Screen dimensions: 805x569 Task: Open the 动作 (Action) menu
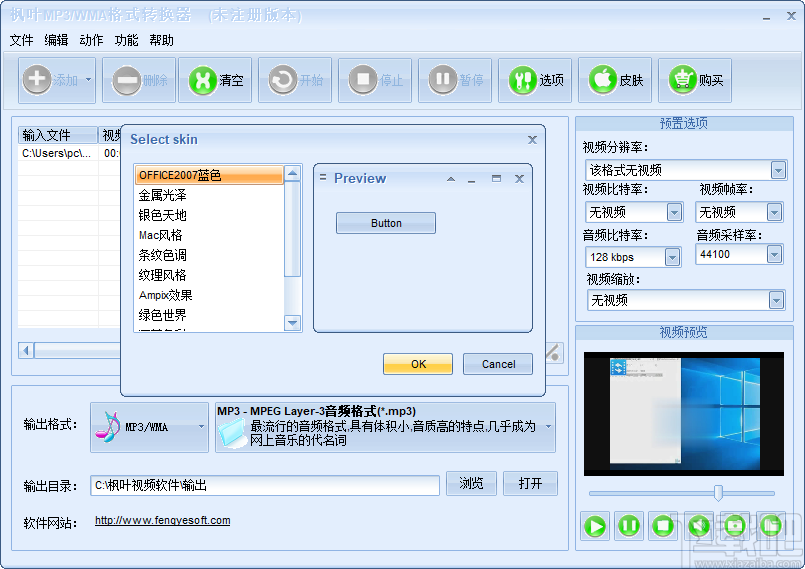[x=91, y=40]
